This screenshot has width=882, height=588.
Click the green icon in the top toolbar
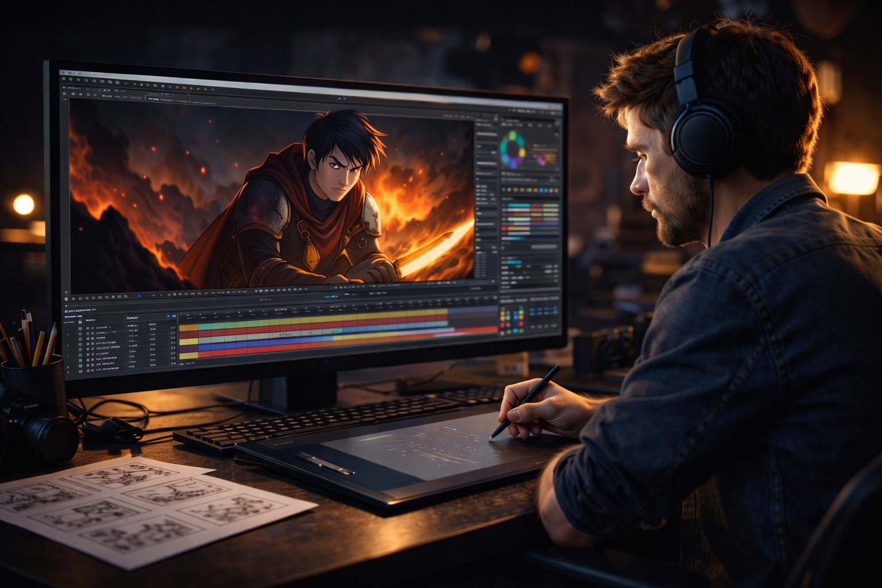(134, 84)
